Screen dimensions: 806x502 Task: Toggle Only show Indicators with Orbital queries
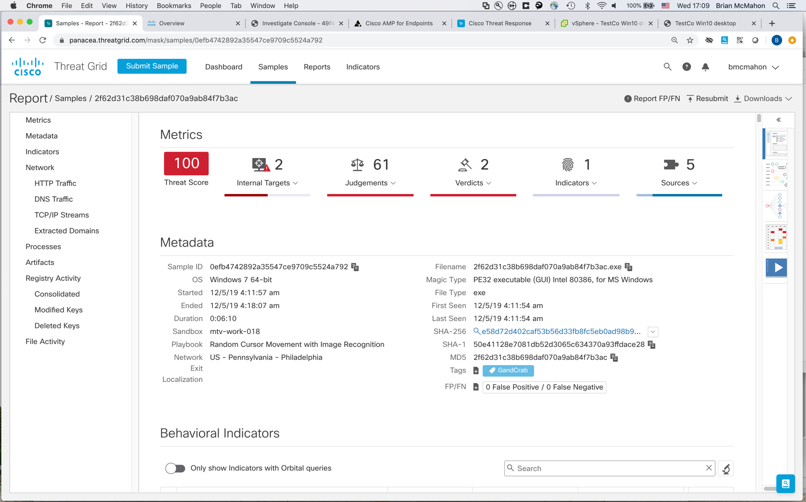tap(175, 468)
